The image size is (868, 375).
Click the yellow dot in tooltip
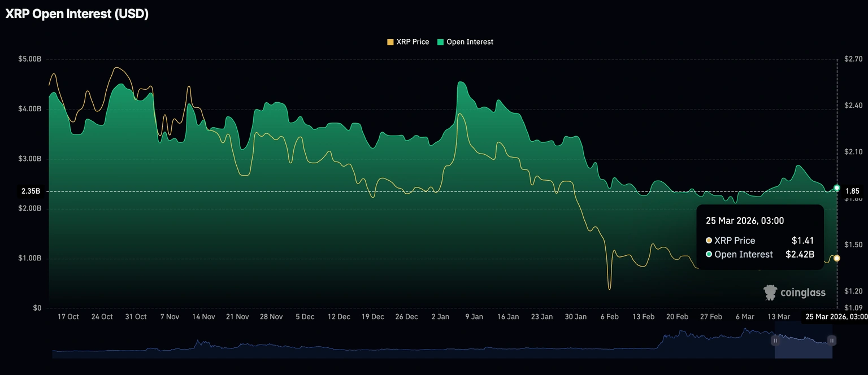point(709,241)
